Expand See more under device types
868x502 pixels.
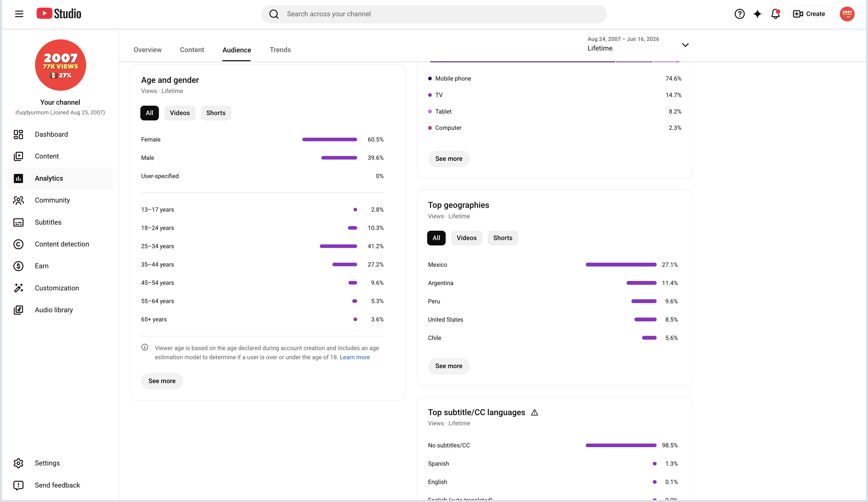(449, 159)
